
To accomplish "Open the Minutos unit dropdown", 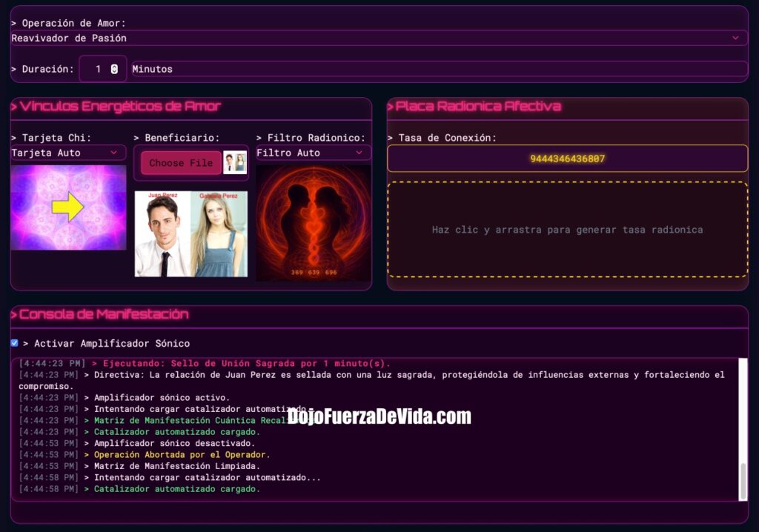I will (440, 69).
